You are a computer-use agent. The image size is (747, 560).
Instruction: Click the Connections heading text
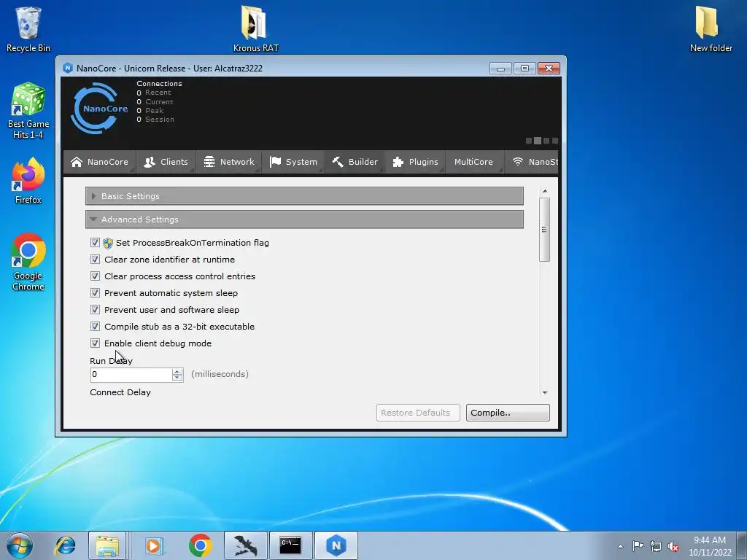[159, 83]
